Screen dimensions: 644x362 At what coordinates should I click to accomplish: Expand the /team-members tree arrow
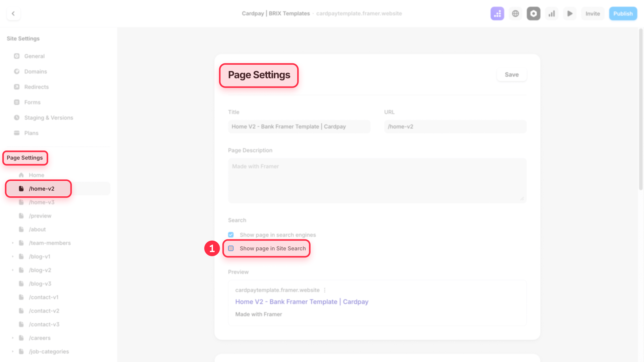pyautogui.click(x=13, y=243)
